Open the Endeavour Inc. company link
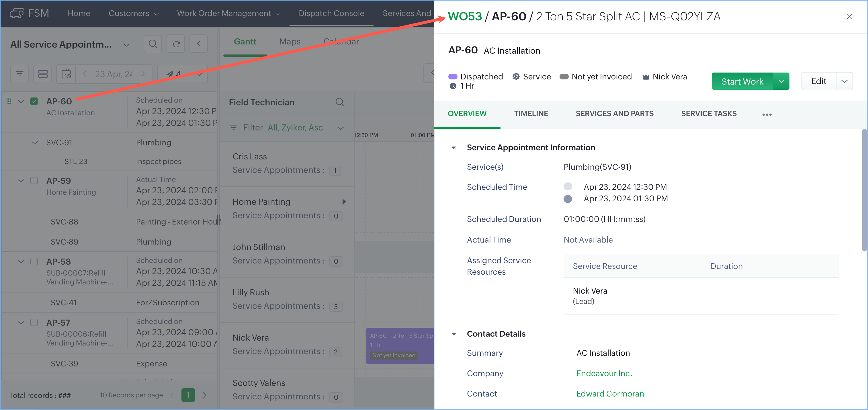Image resolution: width=868 pixels, height=410 pixels. (604, 373)
